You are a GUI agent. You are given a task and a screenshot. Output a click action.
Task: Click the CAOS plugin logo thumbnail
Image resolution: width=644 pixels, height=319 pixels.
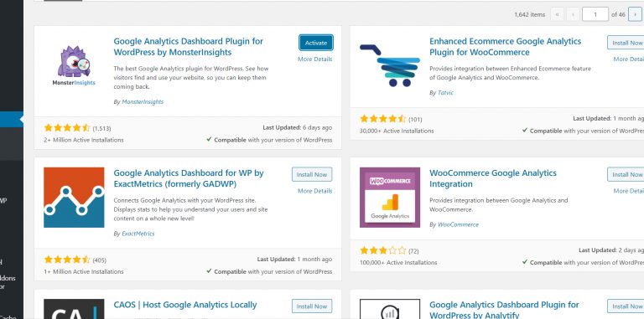click(x=74, y=309)
